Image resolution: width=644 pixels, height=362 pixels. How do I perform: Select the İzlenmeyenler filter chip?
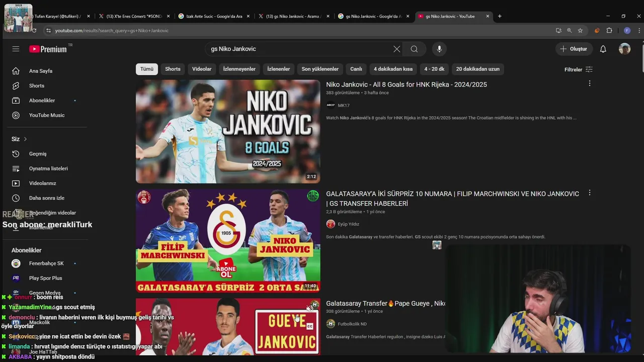click(x=239, y=69)
